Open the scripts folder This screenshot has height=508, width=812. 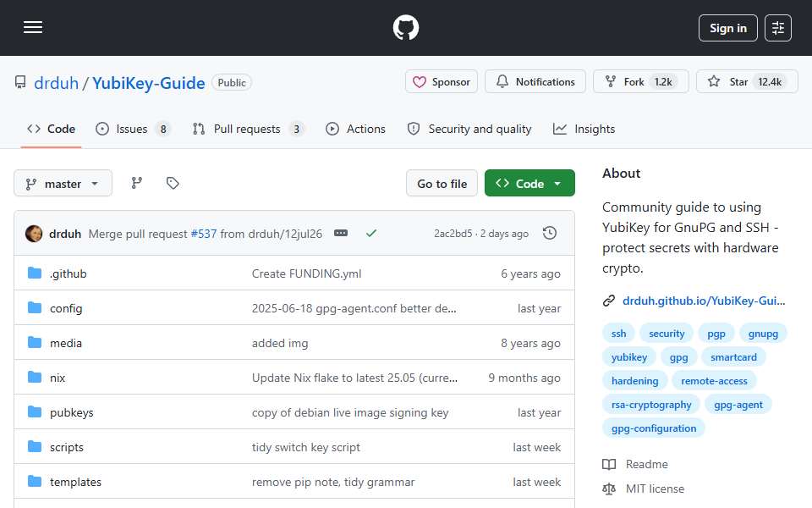coord(66,447)
